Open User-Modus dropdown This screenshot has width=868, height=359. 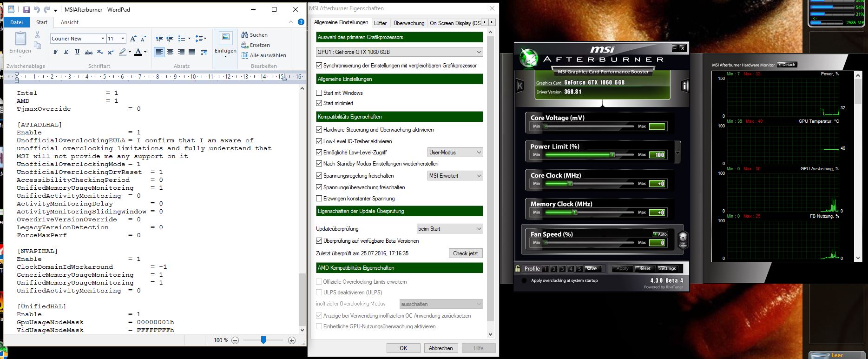pyautogui.click(x=455, y=153)
